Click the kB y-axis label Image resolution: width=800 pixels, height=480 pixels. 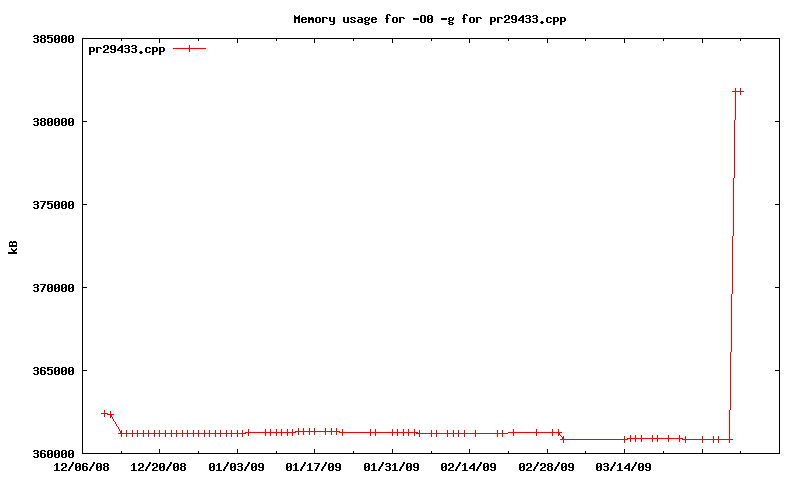click(x=14, y=247)
